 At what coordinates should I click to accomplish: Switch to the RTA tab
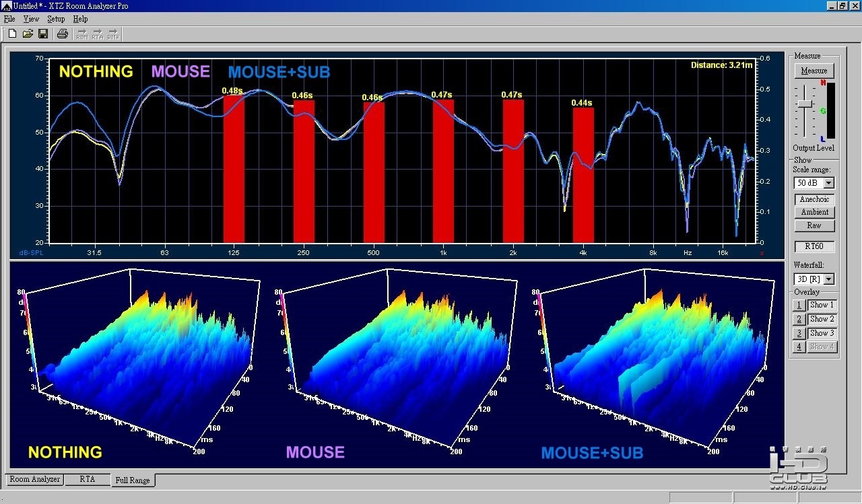pos(87,479)
